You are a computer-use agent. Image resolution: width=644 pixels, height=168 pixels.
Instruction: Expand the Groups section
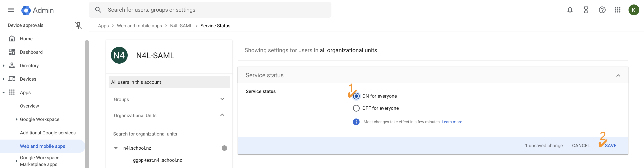tap(222, 99)
